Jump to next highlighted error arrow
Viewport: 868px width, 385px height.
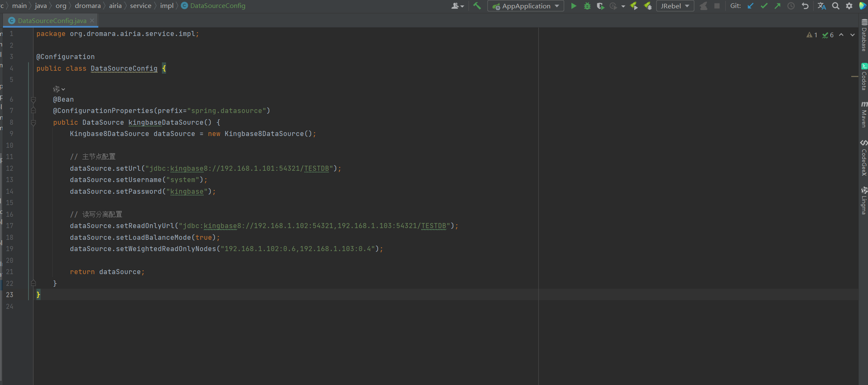852,35
